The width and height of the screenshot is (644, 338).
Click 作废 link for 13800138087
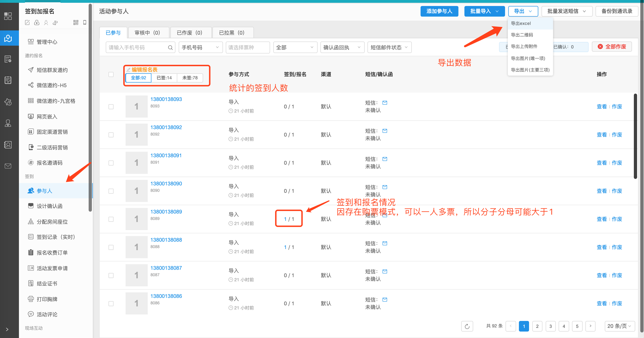[x=617, y=275]
